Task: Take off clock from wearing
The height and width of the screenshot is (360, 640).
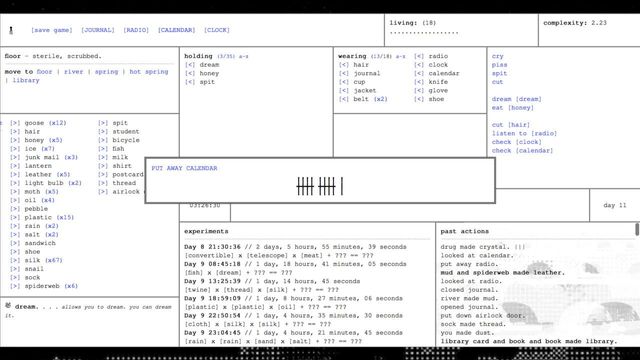Action: 418,65
